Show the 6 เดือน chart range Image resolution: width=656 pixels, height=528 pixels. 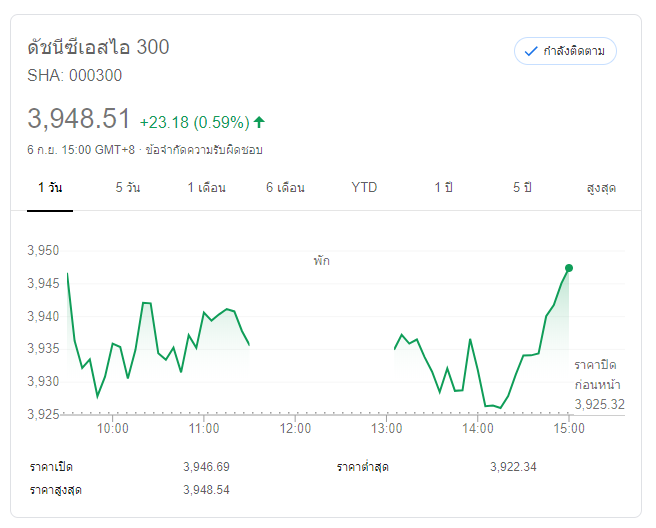point(285,188)
